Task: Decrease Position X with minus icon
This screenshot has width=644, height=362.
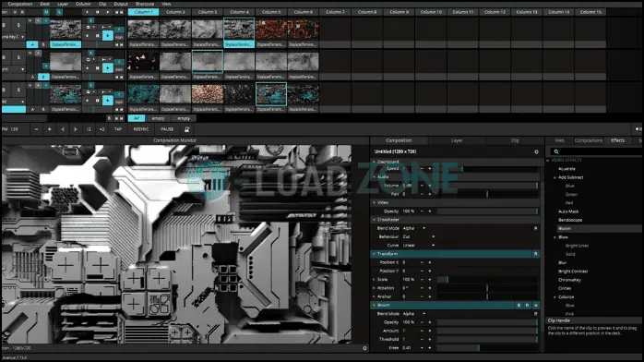Action: [x=422, y=262]
